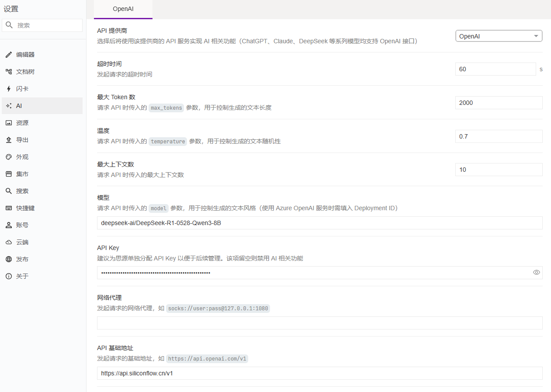The height and width of the screenshot is (392, 551).
Task: Toggle API Key visibility with the eye icon
Action: pos(536,272)
